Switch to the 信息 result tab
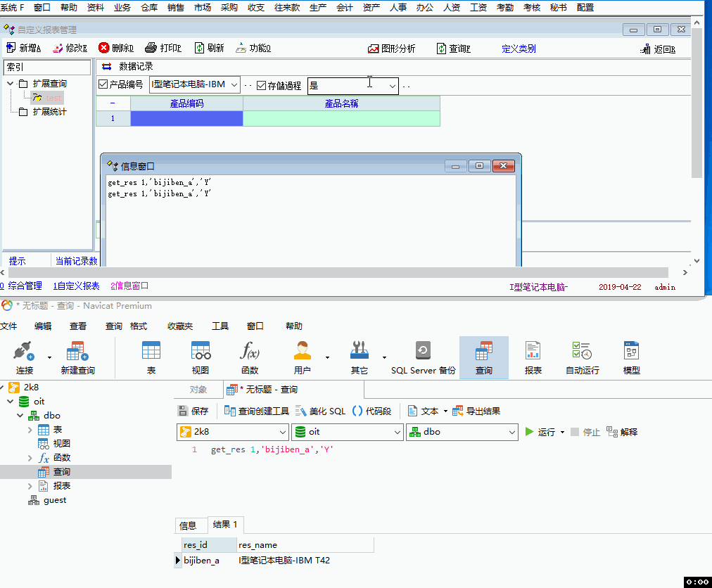The height and width of the screenshot is (588, 712). point(189,525)
